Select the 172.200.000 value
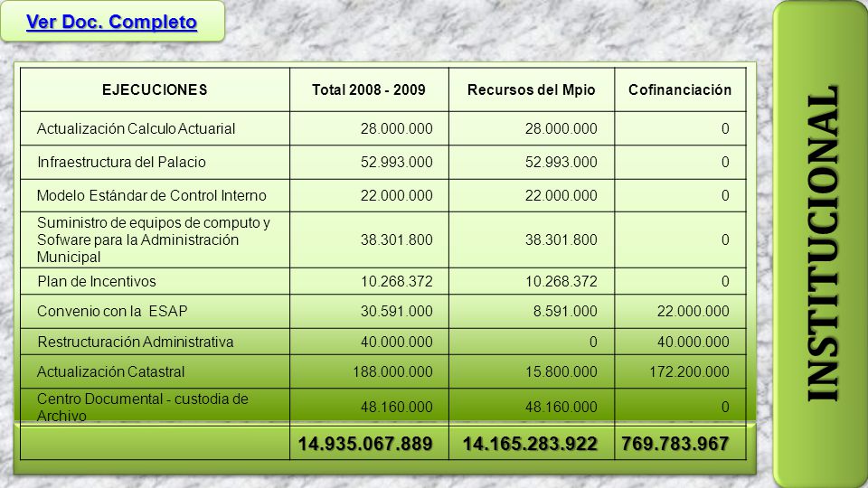This screenshot has width=868, height=488. 689,371
